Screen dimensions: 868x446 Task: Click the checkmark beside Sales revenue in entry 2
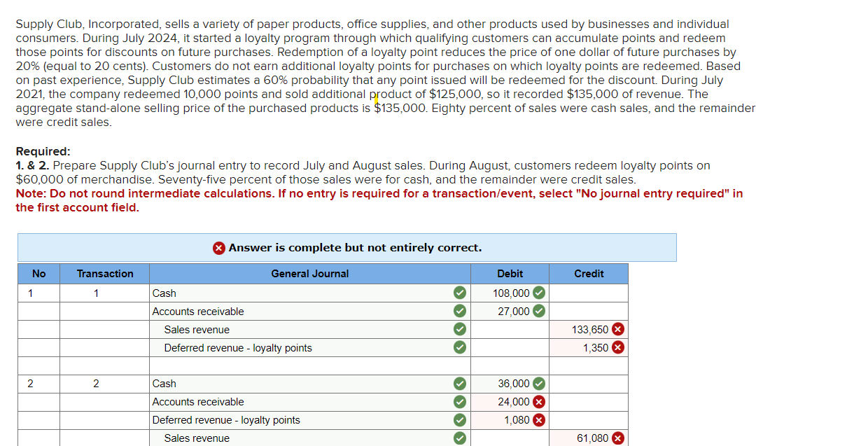click(459, 438)
